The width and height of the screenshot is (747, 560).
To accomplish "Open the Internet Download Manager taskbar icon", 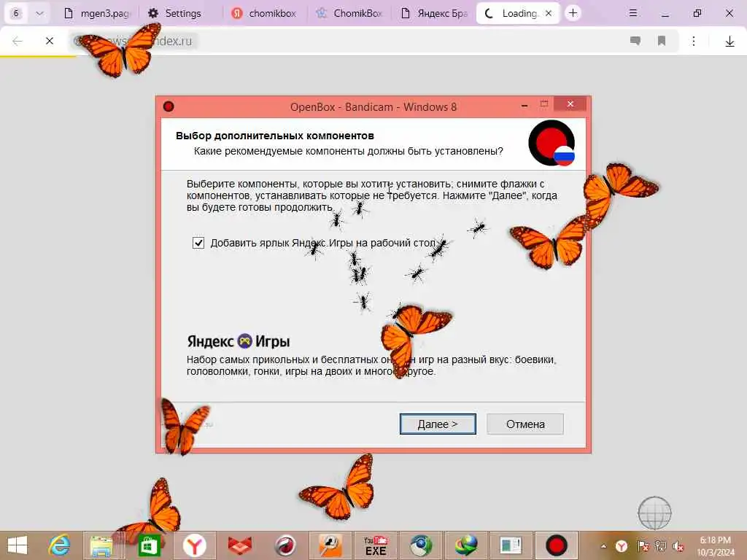I will point(466,545).
